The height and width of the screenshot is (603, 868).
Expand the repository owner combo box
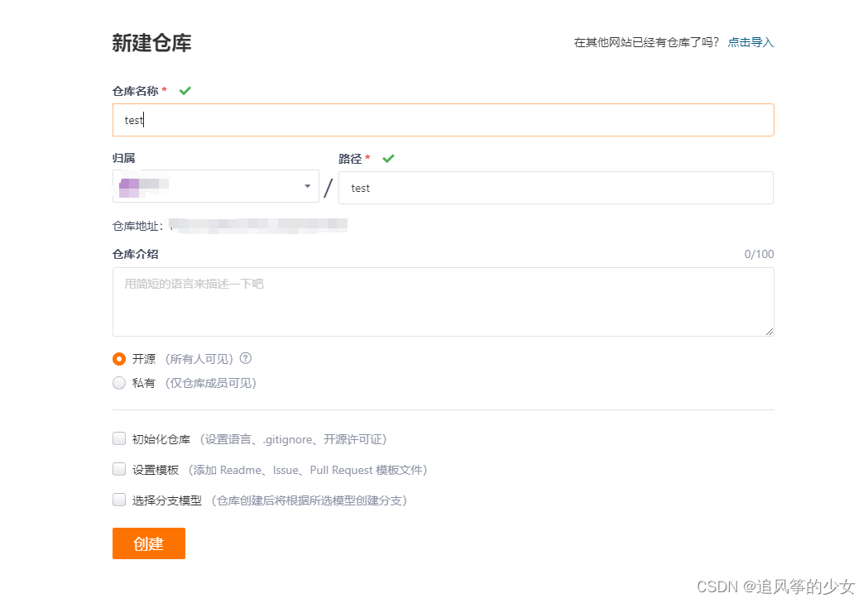tap(215, 186)
